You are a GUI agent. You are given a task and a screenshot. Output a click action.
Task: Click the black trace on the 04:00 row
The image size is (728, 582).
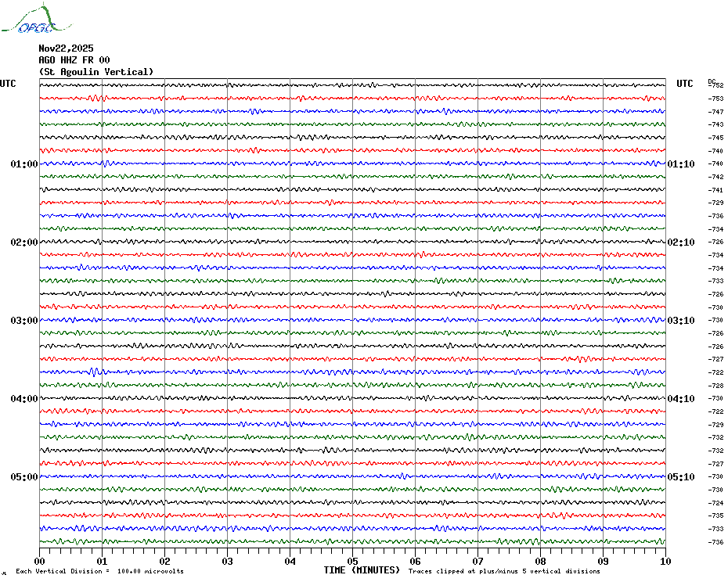coord(352,398)
